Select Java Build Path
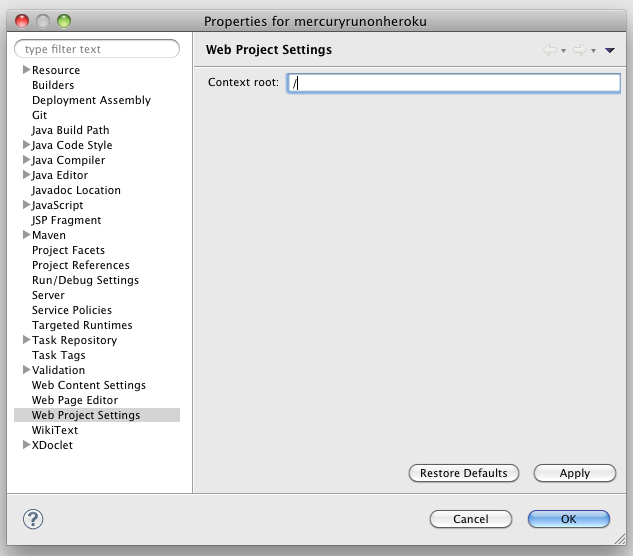 [71, 130]
